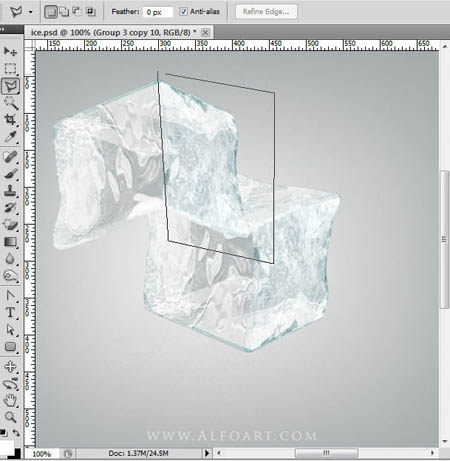The height and width of the screenshot is (461, 450).
Task: Select the Hand tool
Action: tap(10, 400)
